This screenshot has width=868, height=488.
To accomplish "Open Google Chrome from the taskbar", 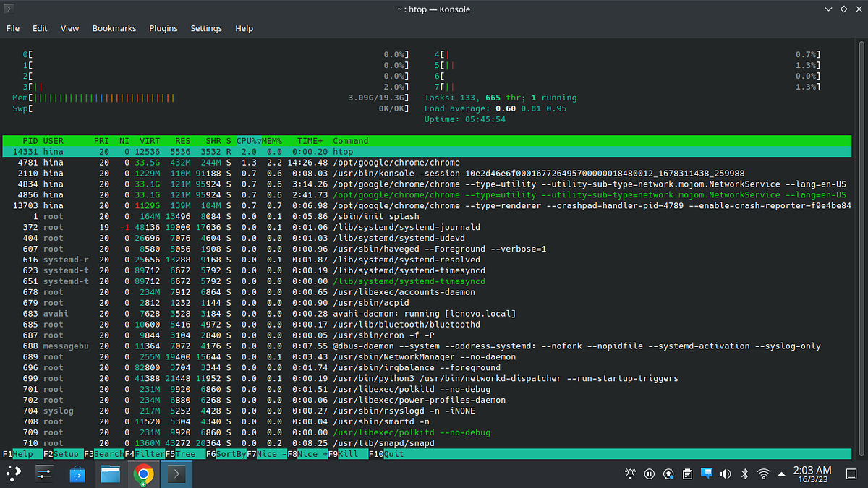I will (x=143, y=474).
